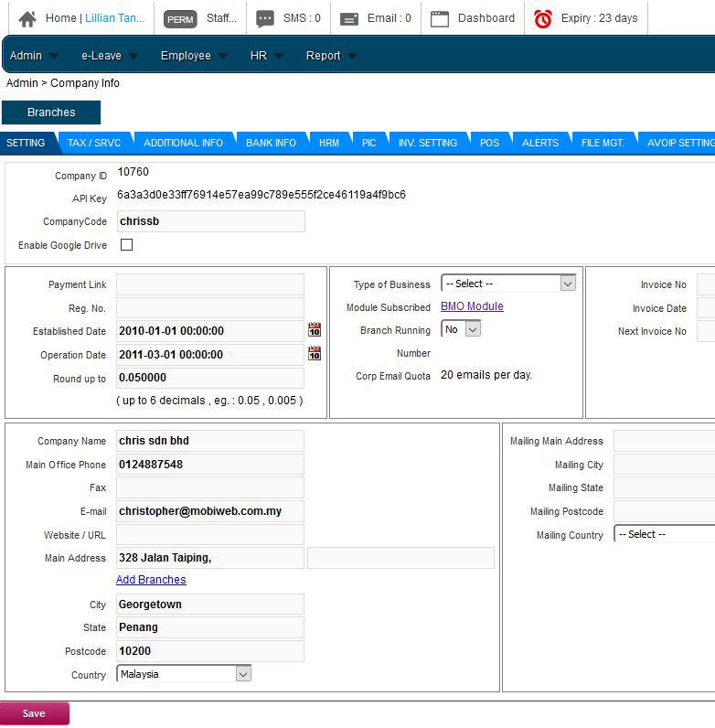This screenshot has width=715, height=728.
Task: Open Mailing Country select dropdown
Action: pos(665,534)
